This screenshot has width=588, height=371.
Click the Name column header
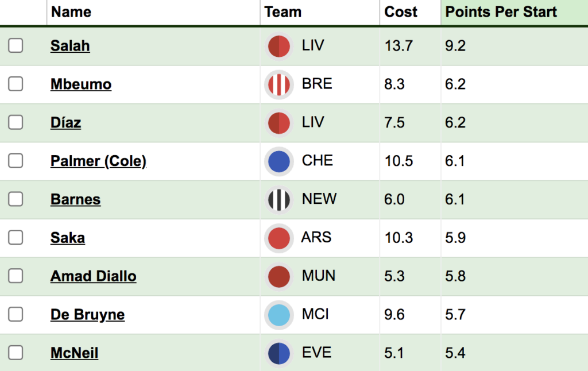(71, 12)
